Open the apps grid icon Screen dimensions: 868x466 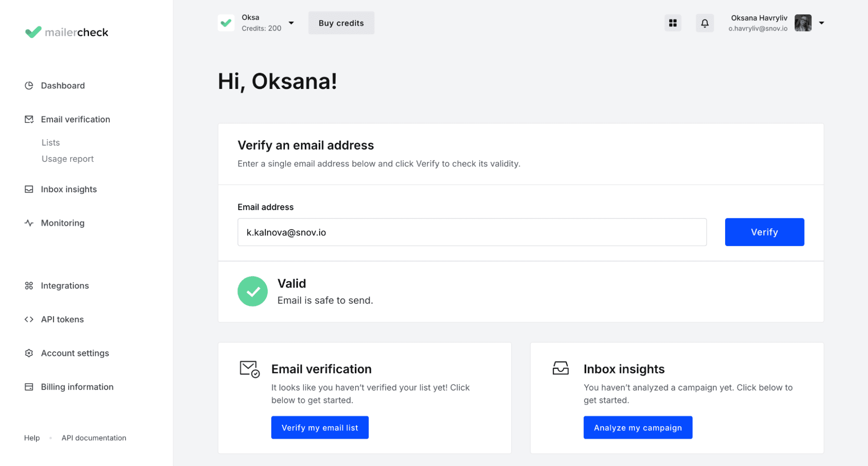673,23
